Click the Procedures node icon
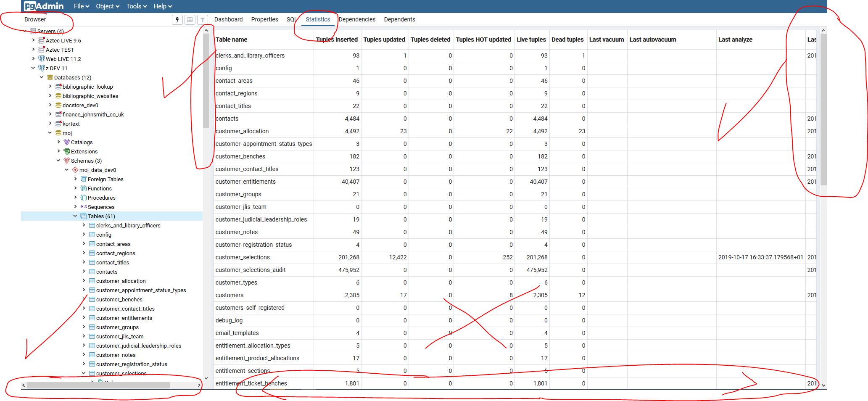868x401 pixels. [83, 198]
